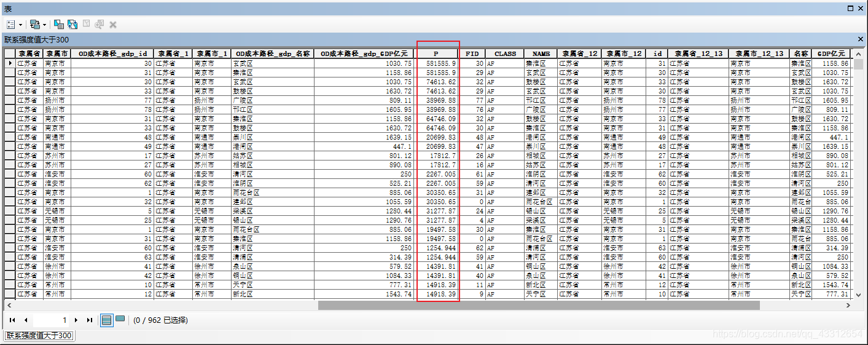Click the Clear Selection icon
The image size is (868, 345).
point(86,25)
